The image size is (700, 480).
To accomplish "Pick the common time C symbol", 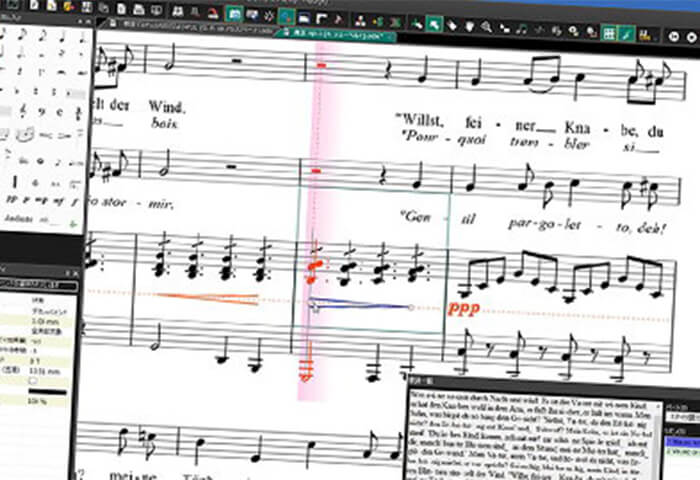I will [x=60, y=113].
